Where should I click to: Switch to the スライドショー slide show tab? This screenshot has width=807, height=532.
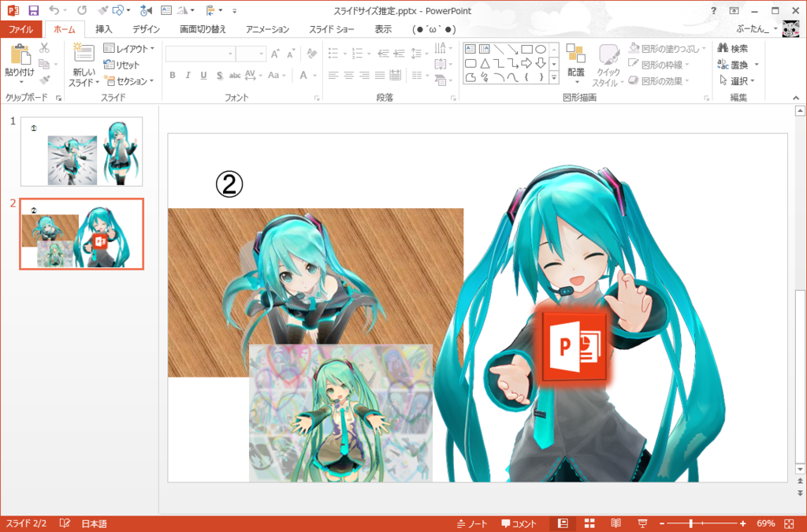click(332, 29)
